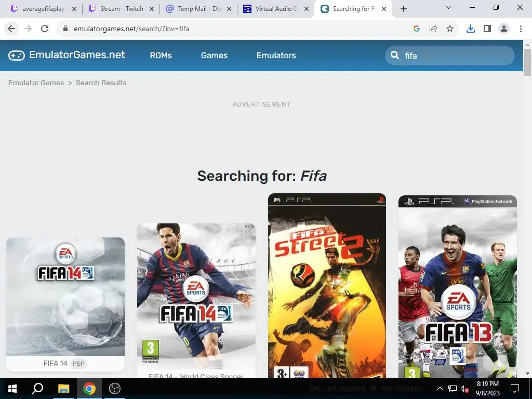Switch to averagefifaplay Twitch tab
The image size is (532, 399).
[x=43, y=9]
